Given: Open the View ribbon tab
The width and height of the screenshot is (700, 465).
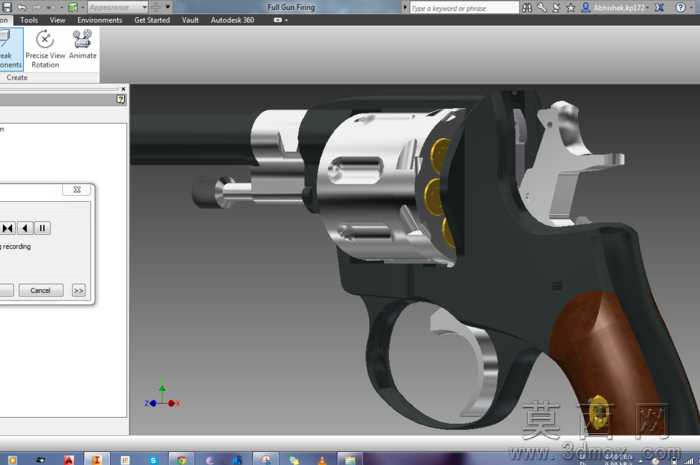Looking at the screenshot, I should [x=57, y=20].
